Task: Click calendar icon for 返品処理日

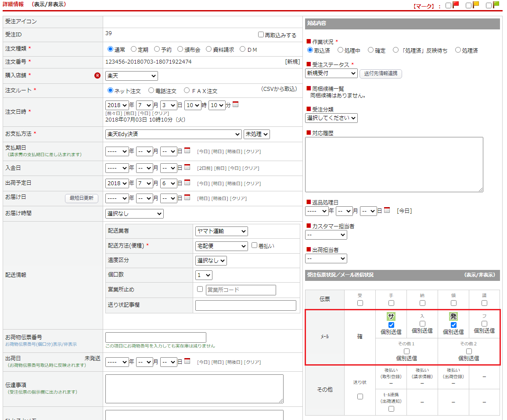Action: pyautogui.click(x=387, y=210)
